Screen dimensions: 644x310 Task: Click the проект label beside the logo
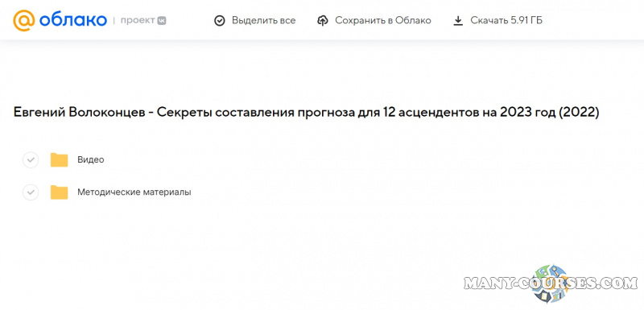(138, 20)
